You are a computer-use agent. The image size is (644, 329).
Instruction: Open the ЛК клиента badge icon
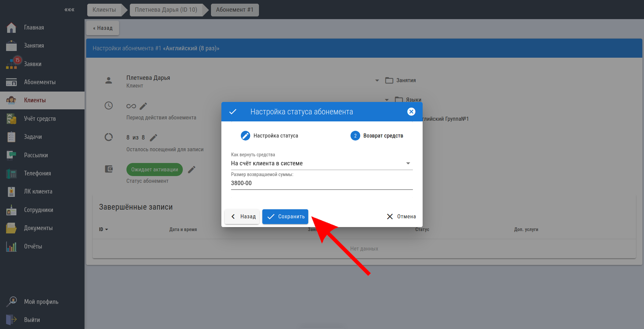pos(11,191)
